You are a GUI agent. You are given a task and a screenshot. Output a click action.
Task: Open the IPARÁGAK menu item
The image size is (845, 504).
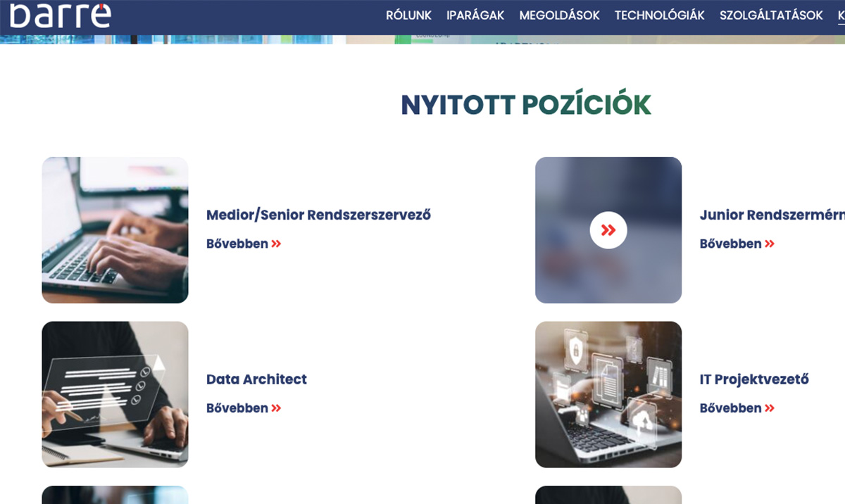(x=475, y=15)
